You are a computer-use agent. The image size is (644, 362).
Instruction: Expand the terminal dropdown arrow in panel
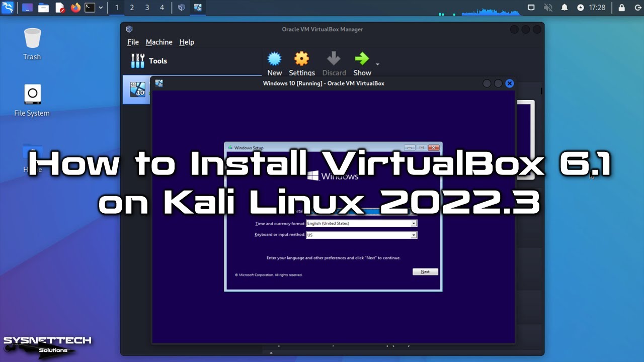[x=101, y=8]
